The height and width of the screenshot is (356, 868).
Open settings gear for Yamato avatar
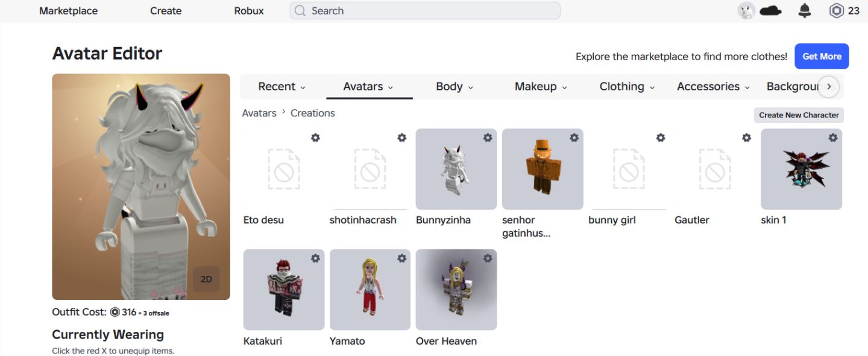click(401, 258)
